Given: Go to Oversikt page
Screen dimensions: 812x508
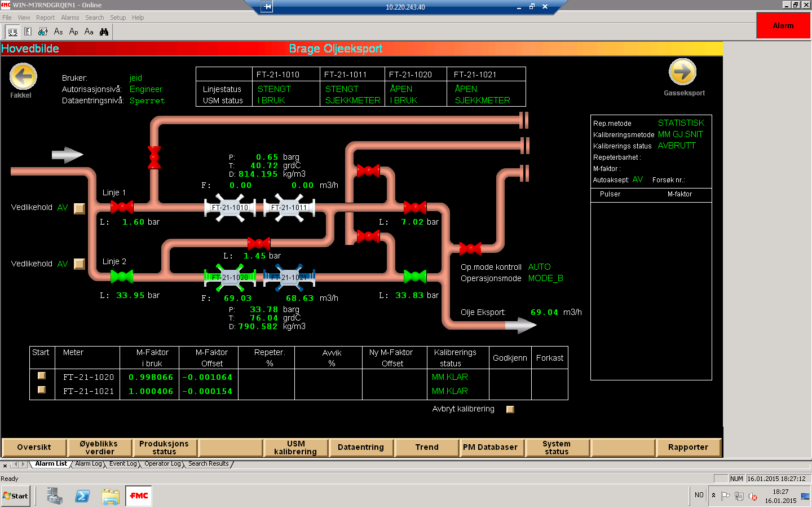Looking at the screenshot, I should coord(34,448).
